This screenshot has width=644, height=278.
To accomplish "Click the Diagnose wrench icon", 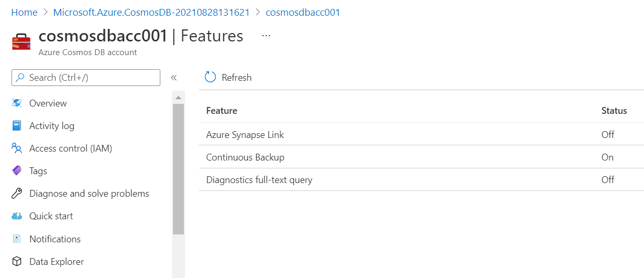I will point(17,194).
